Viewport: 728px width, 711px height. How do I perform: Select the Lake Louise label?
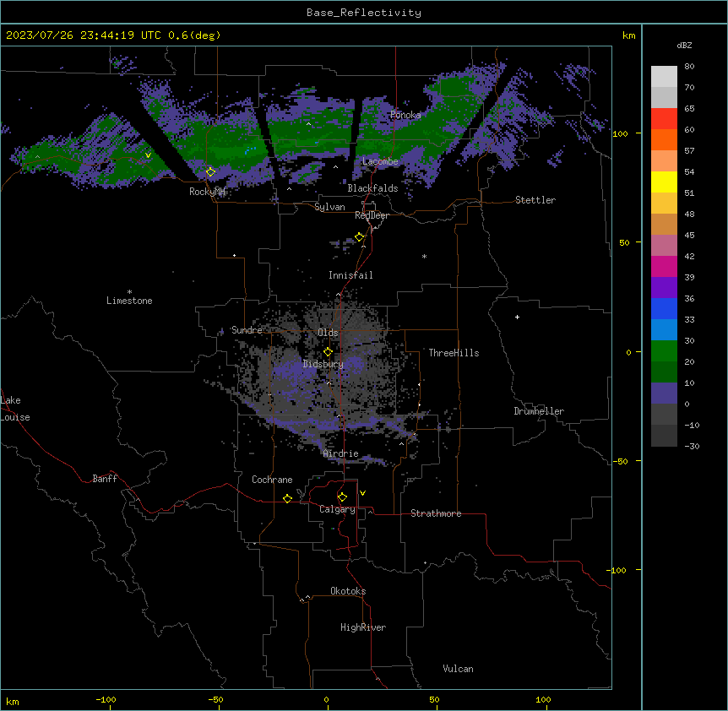[15, 409]
